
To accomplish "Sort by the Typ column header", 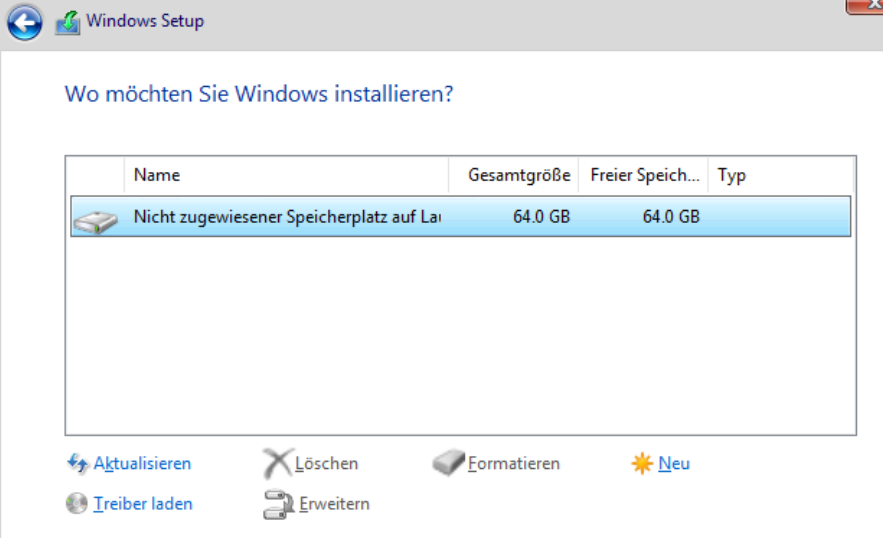I will click(781, 175).
